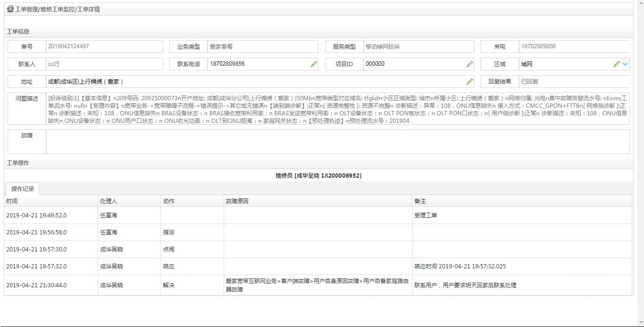Click the 项目ID text field
The height and width of the screenshot is (327, 644).
click(x=413, y=64)
